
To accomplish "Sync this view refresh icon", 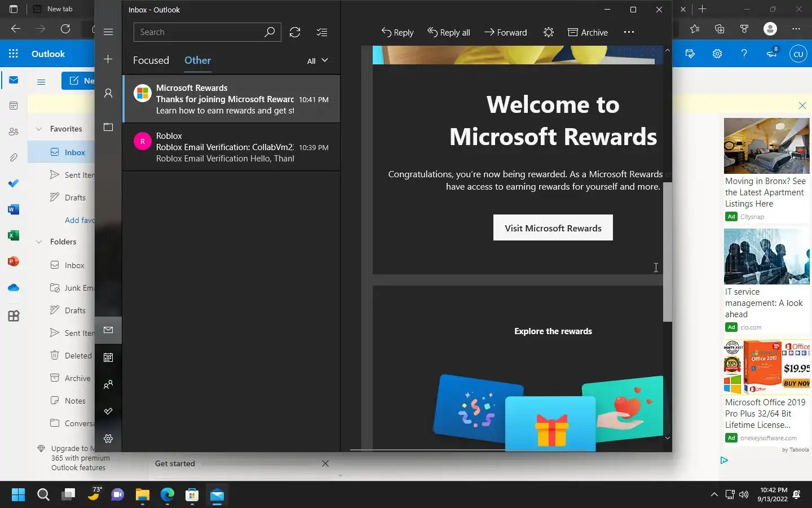I will [x=295, y=32].
